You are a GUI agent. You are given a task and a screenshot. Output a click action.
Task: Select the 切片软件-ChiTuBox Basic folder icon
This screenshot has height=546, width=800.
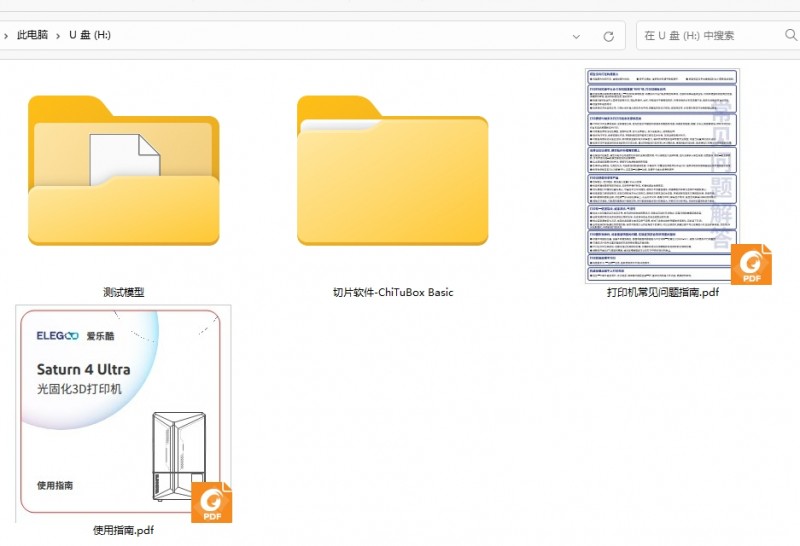392,170
